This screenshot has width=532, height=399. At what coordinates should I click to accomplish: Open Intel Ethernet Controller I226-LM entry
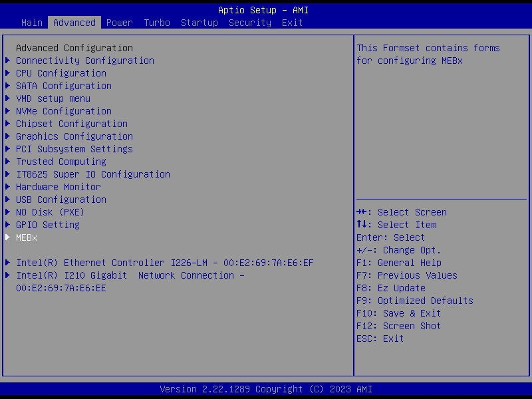(x=165, y=263)
